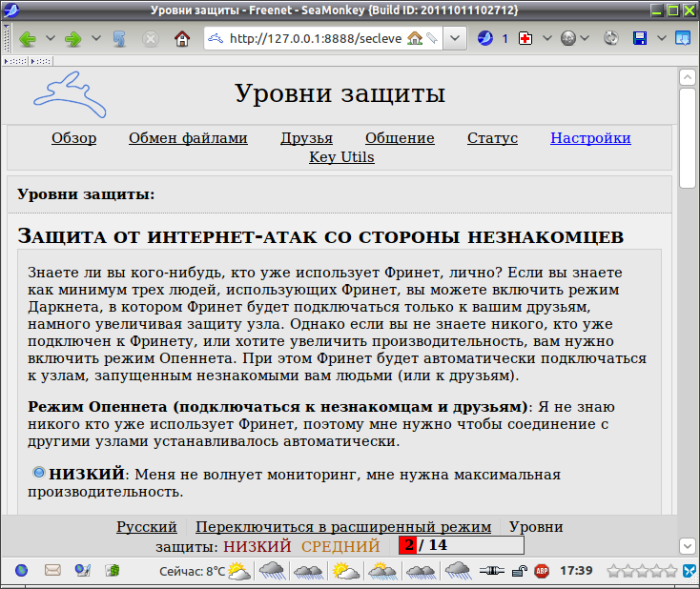
Task: Go forward with the green right arrow
Action: point(73,39)
